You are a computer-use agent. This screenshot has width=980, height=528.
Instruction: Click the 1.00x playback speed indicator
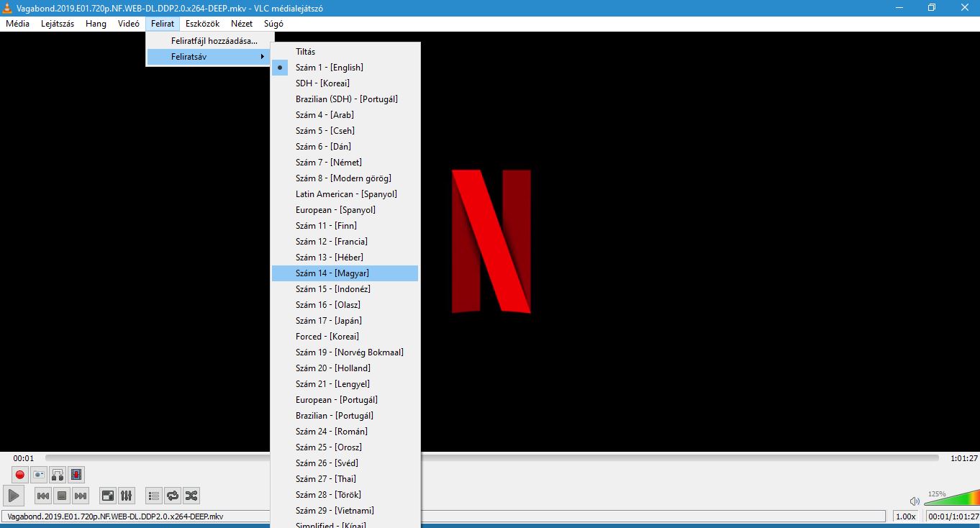pyautogui.click(x=907, y=516)
